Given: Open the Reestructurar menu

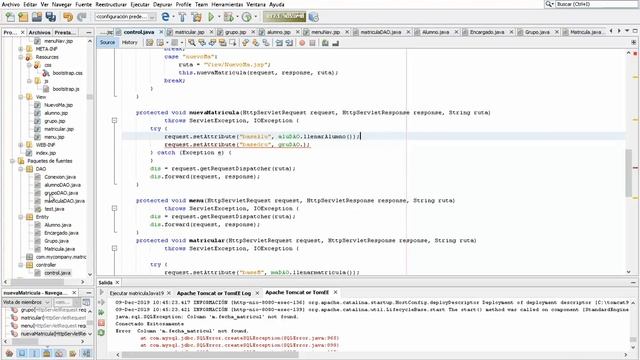Looking at the screenshot, I should pos(111,4).
